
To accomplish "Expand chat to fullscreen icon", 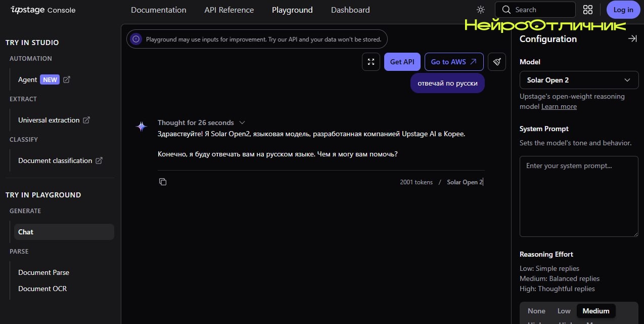I will point(371,62).
